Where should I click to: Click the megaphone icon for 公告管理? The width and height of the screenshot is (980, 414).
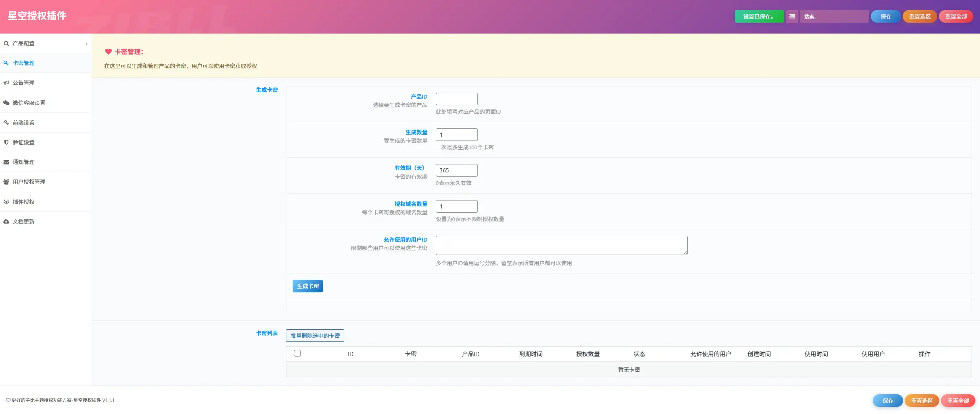6,83
